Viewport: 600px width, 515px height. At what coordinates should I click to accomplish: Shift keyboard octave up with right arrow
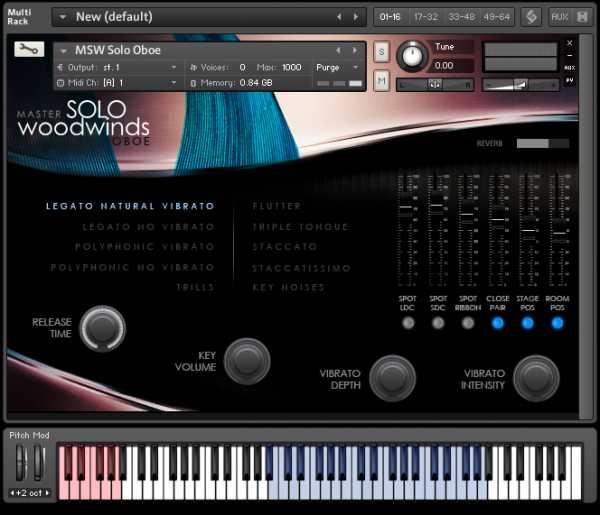(47, 493)
